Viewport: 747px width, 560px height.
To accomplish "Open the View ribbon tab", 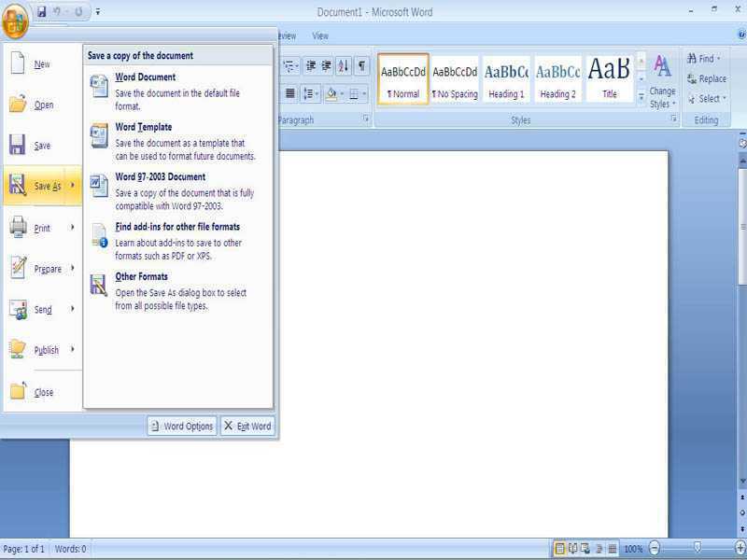I will pos(320,36).
